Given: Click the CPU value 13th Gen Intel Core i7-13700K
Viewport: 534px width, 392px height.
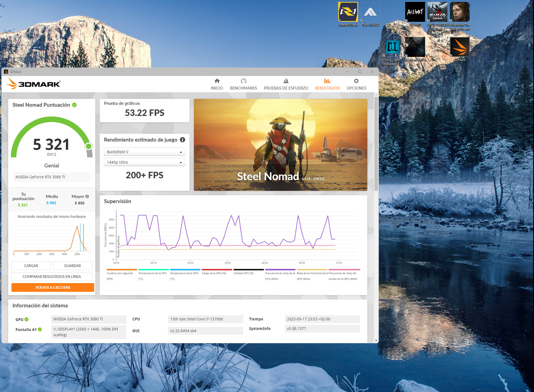Looking at the screenshot, I should [x=205, y=319].
